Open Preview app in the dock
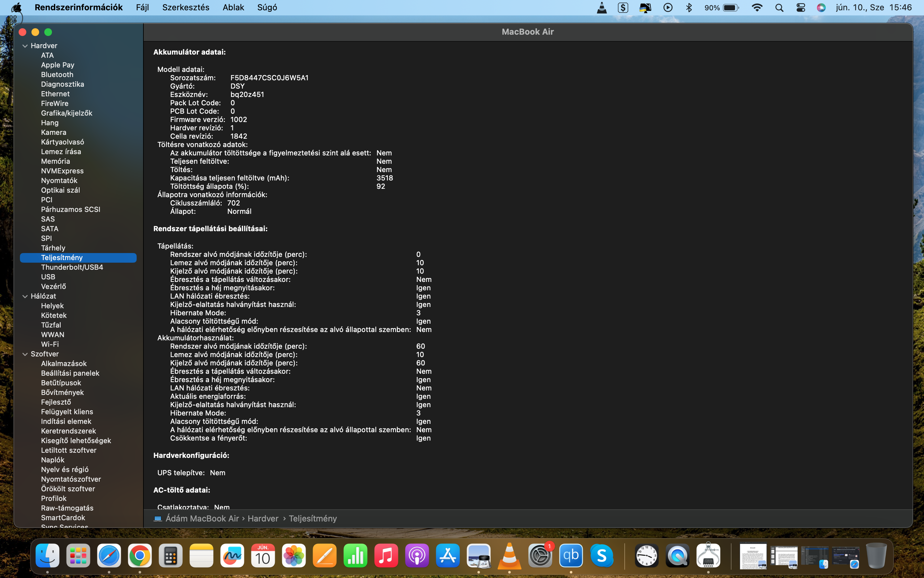 (478, 556)
